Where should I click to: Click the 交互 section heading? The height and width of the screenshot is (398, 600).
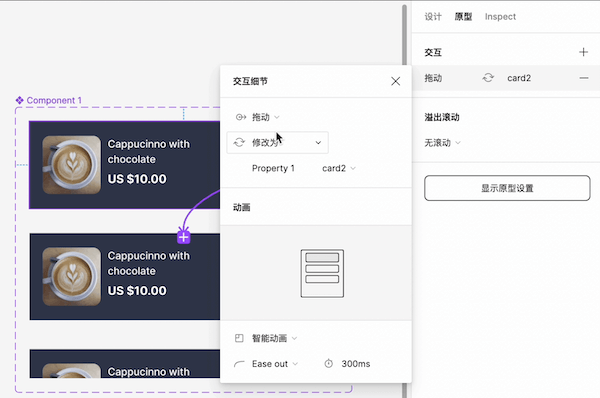coord(433,52)
